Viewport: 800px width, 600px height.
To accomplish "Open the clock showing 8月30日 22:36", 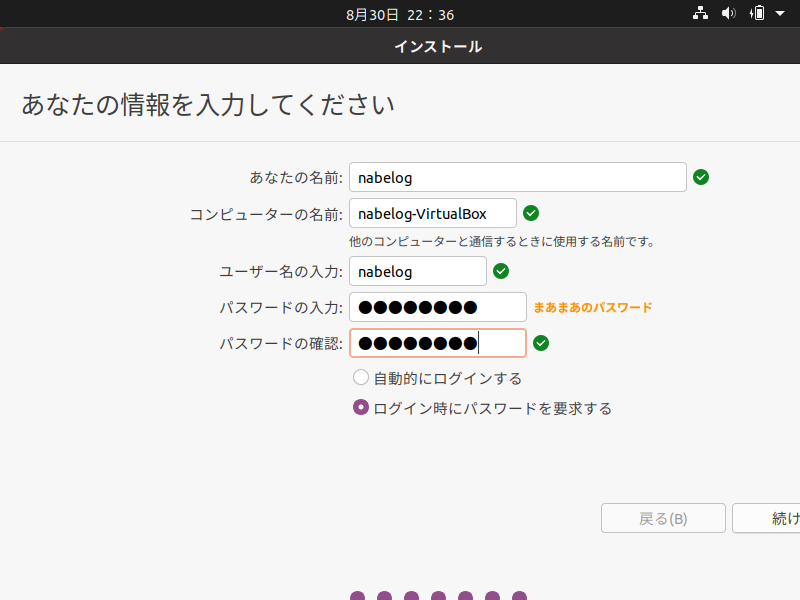I will click(x=400, y=15).
